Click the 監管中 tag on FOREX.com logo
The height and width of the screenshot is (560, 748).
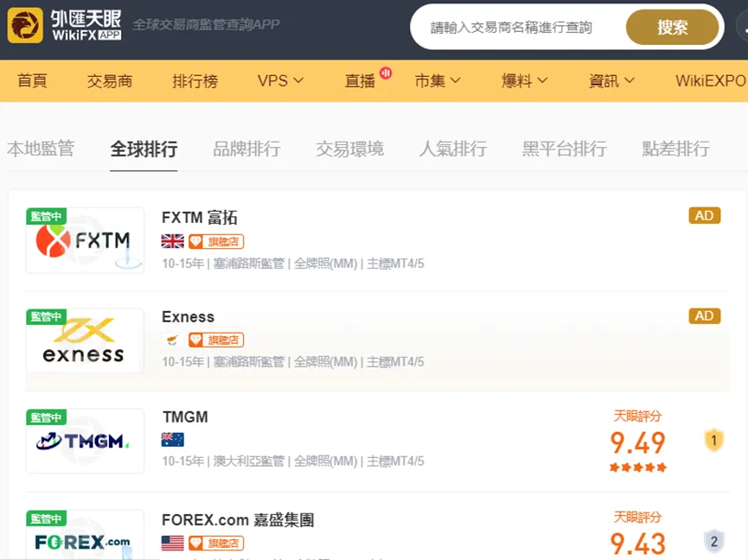[x=47, y=519]
